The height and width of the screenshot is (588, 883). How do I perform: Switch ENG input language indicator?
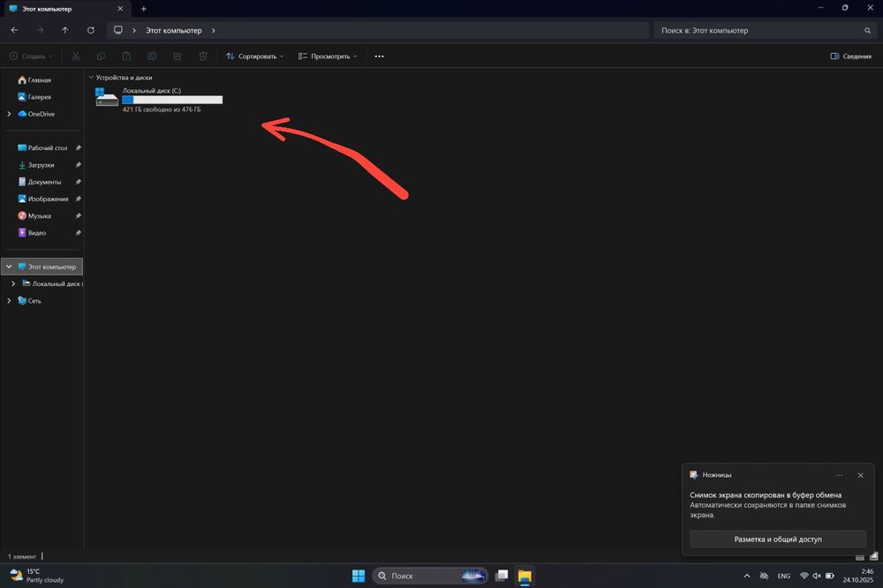(784, 576)
